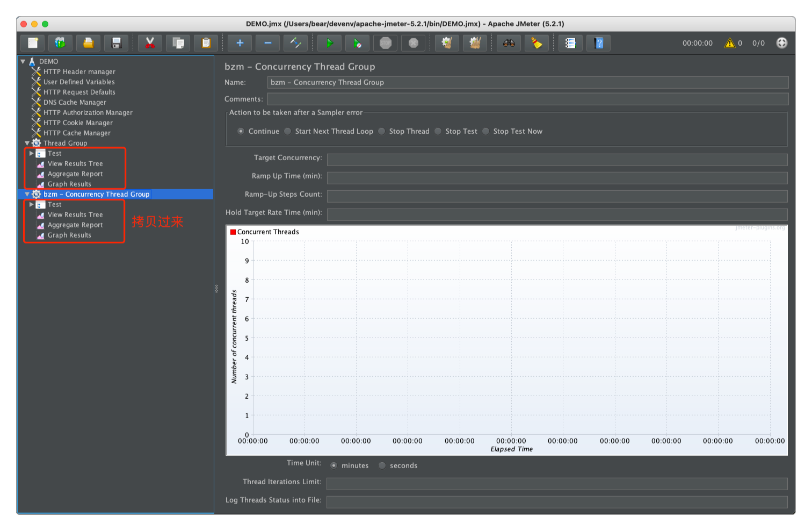Image resolution: width=812 pixels, height=531 pixels.
Task: Click the Comments input field
Action: [x=528, y=99]
